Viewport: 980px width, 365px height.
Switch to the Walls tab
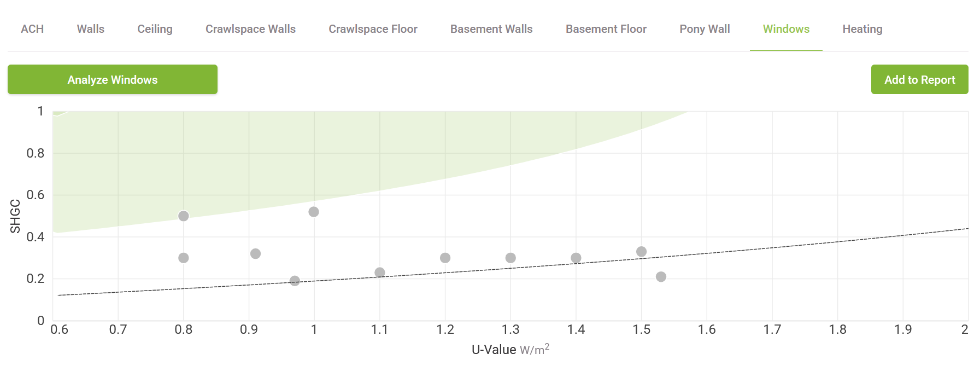click(91, 29)
